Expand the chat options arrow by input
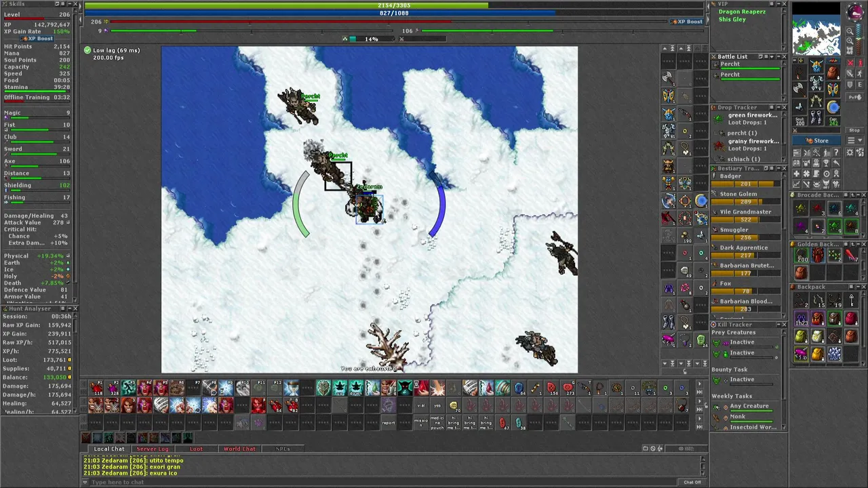The image size is (868, 488). pyautogui.click(x=85, y=482)
